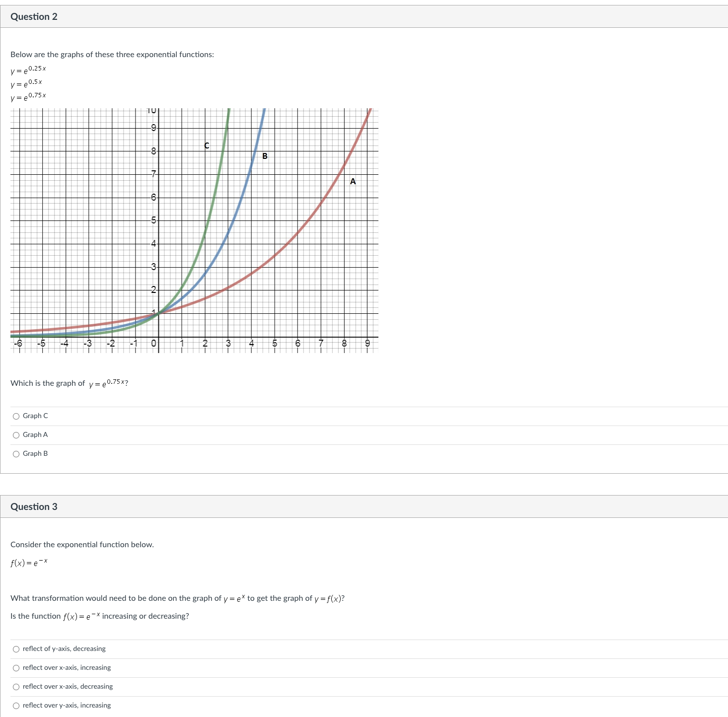Select the Graph A radio option

point(16,435)
